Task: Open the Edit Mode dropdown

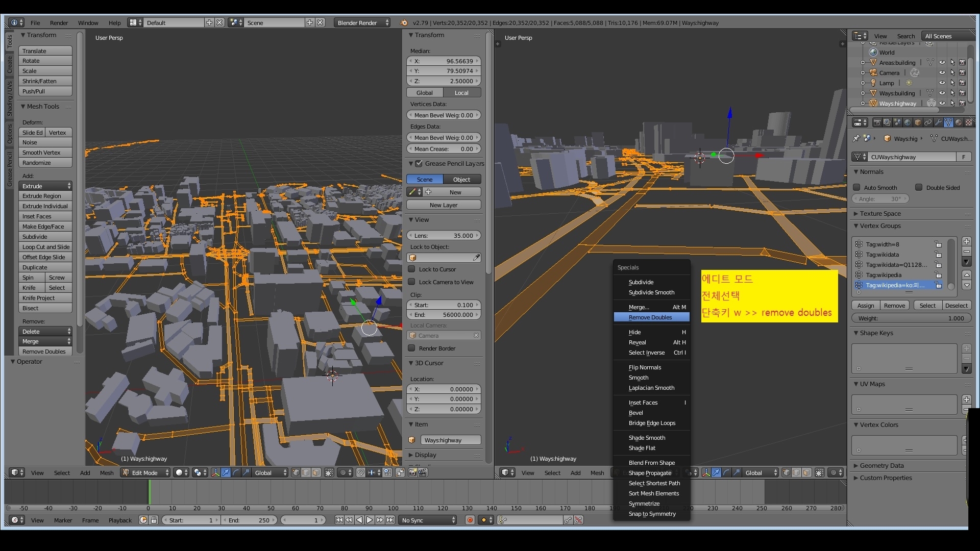Action: pyautogui.click(x=145, y=472)
